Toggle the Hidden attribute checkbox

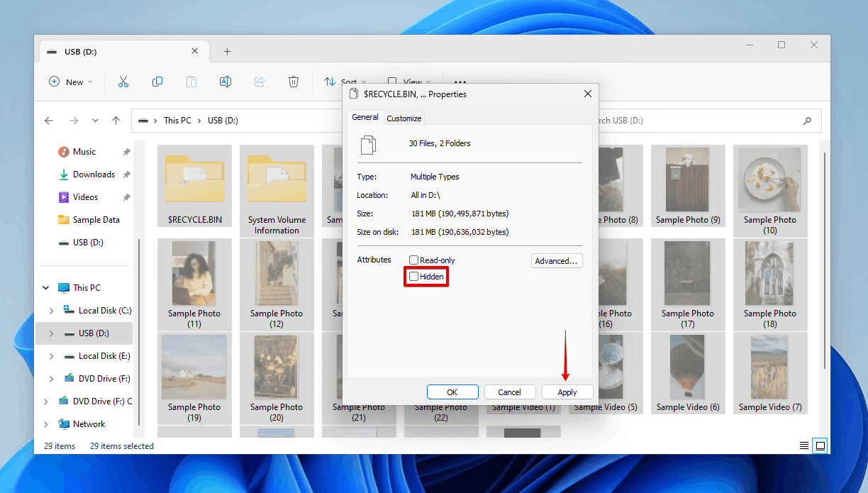pyautogui.click(x=414, y=277)
